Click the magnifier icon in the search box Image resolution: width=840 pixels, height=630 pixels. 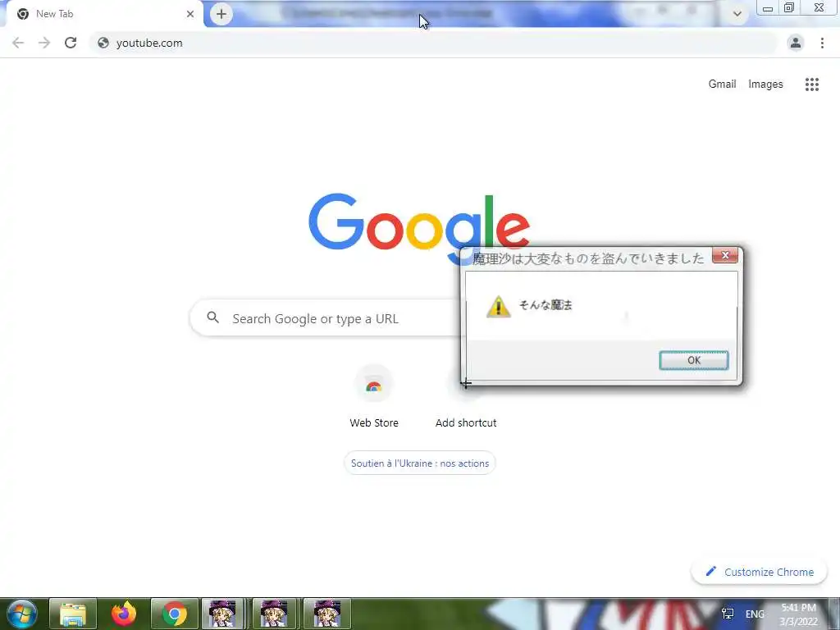click(x=212, y=317)
